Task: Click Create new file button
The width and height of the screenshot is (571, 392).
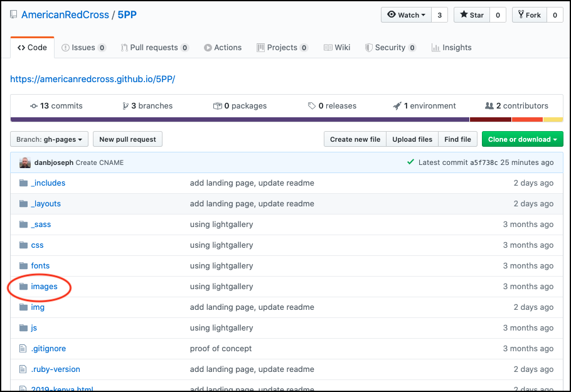Action: (x=355, y=139)
